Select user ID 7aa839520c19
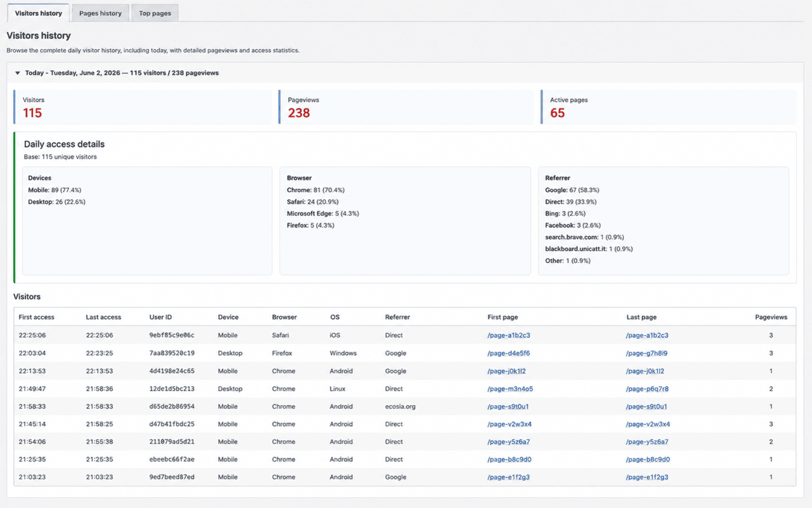Screen dimensions: 812x508 click(172, 353)
